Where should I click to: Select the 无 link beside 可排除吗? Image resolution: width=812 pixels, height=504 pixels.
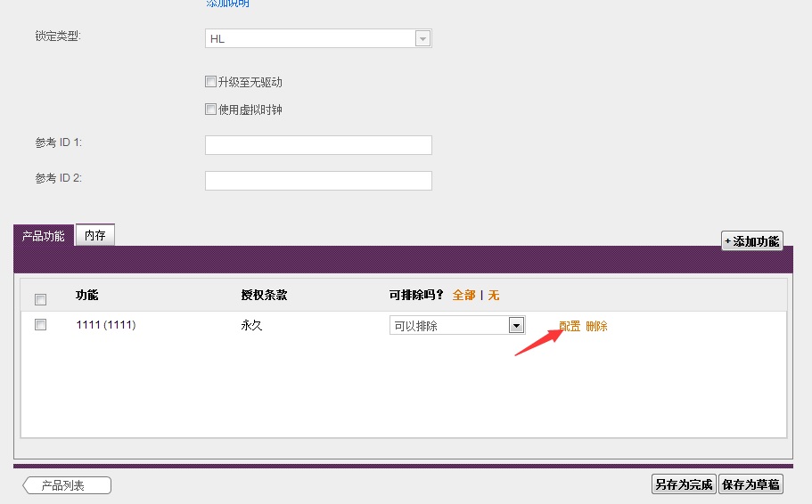pos(493,296)
